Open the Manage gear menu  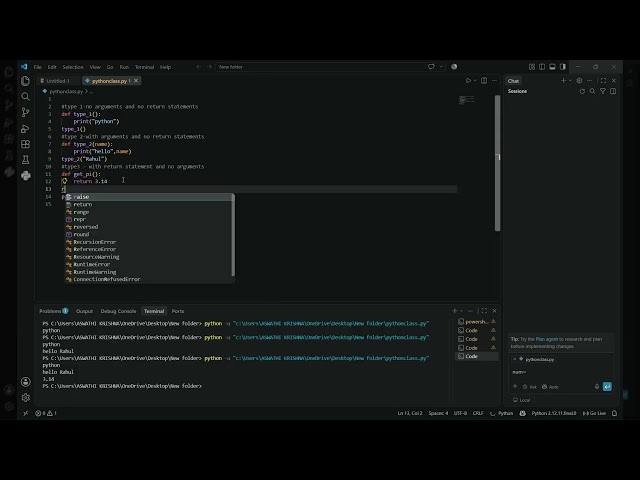(x=25, y=397)
